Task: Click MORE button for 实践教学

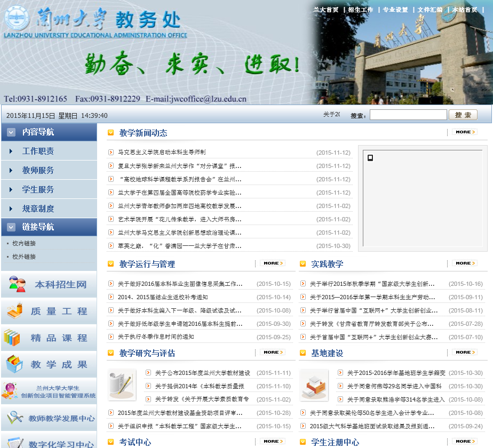Action: (465, 263)
